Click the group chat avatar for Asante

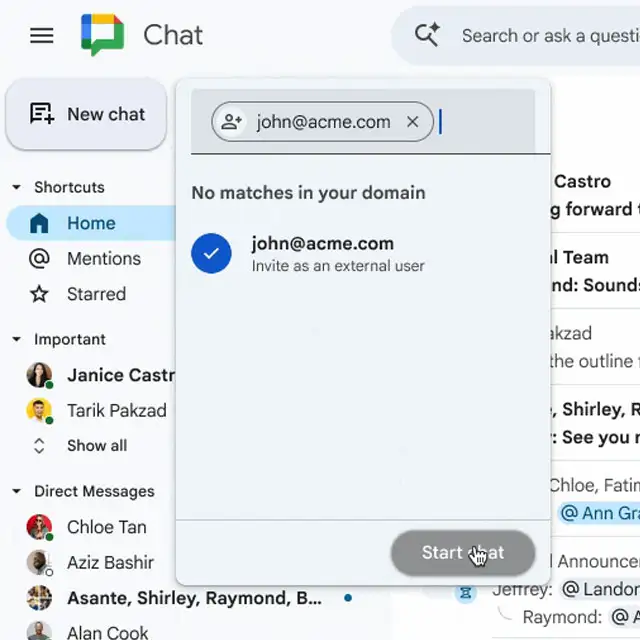coord(39,598)
